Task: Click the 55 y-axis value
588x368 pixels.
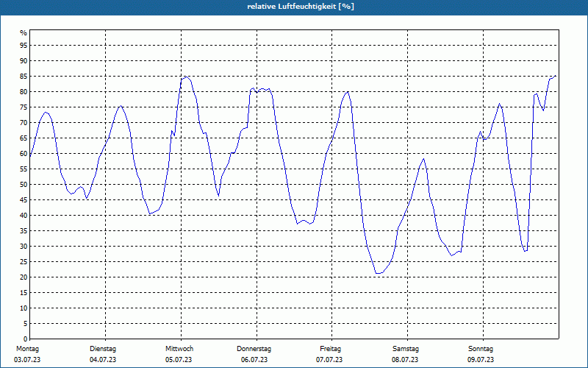Action: 24,169
